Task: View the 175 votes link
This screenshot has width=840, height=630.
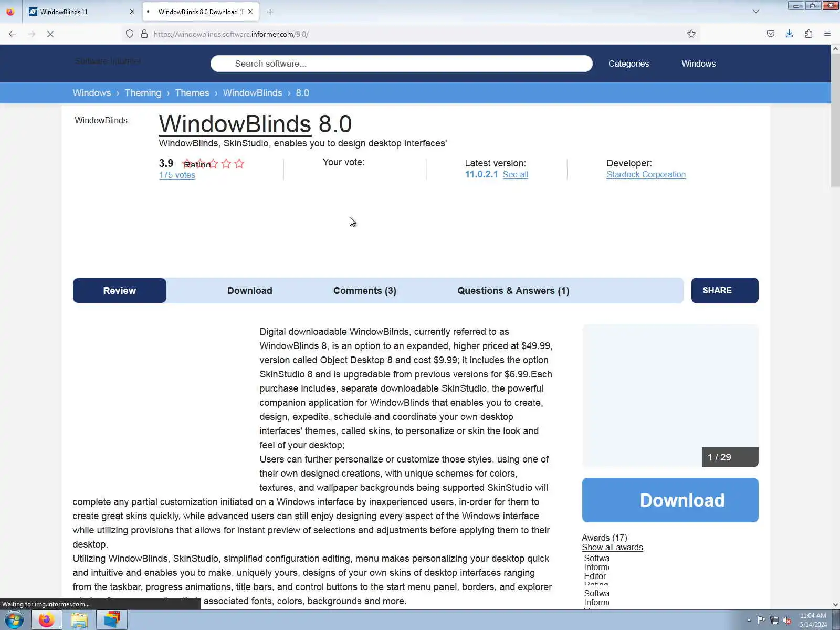Action: (177, 175)
